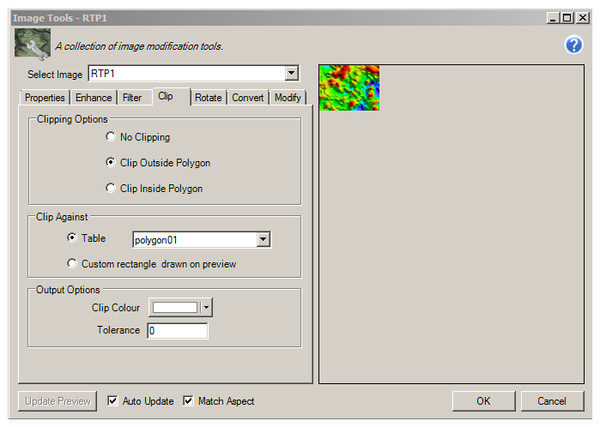Click the OK button
This screenshot has height=427, width=600.
click(x=483, y=401)
